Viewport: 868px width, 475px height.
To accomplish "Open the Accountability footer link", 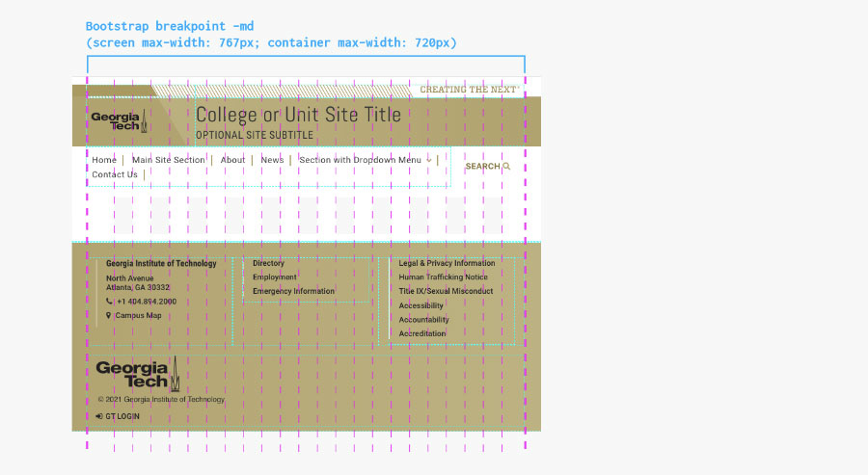I will pyautogui.click(x=424, y=320).
